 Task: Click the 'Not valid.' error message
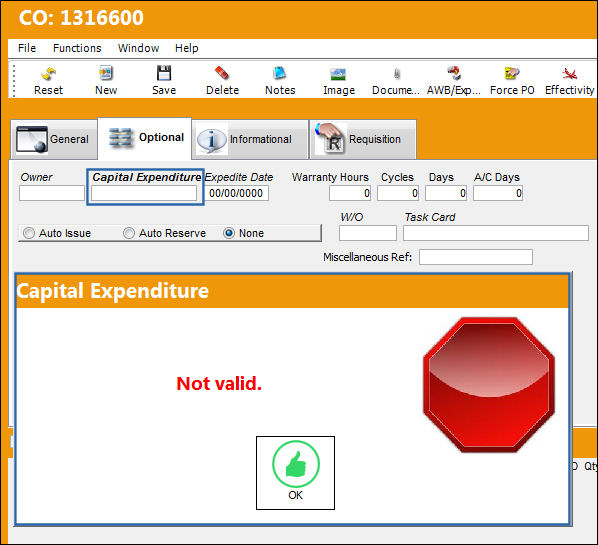click(x=219, y=384)
